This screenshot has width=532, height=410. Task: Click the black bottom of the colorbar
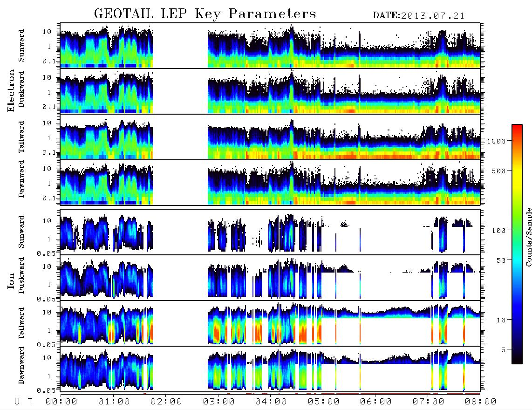click(x=517, y=359)
